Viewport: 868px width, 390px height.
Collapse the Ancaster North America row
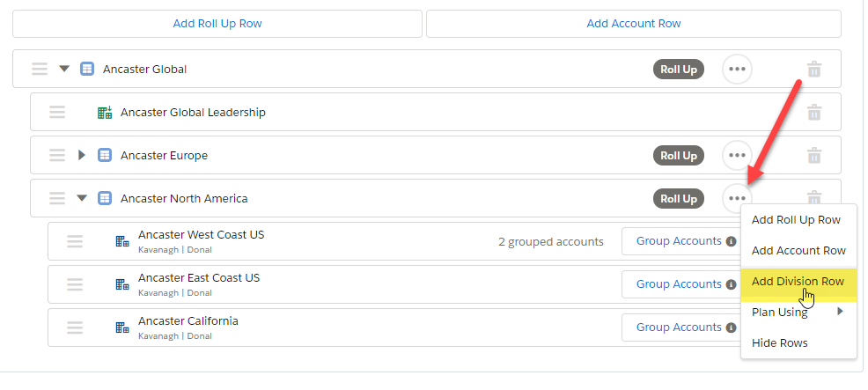82,198
